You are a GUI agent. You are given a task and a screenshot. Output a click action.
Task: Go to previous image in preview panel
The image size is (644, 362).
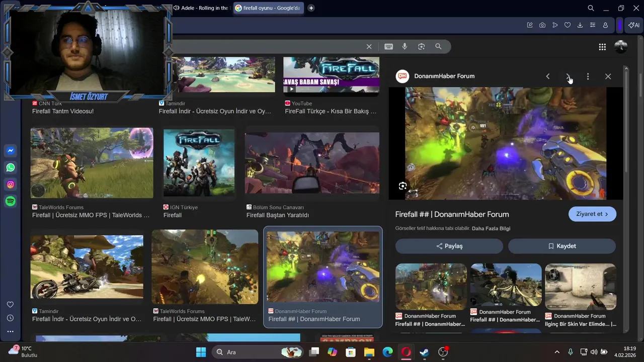point(548,76)
